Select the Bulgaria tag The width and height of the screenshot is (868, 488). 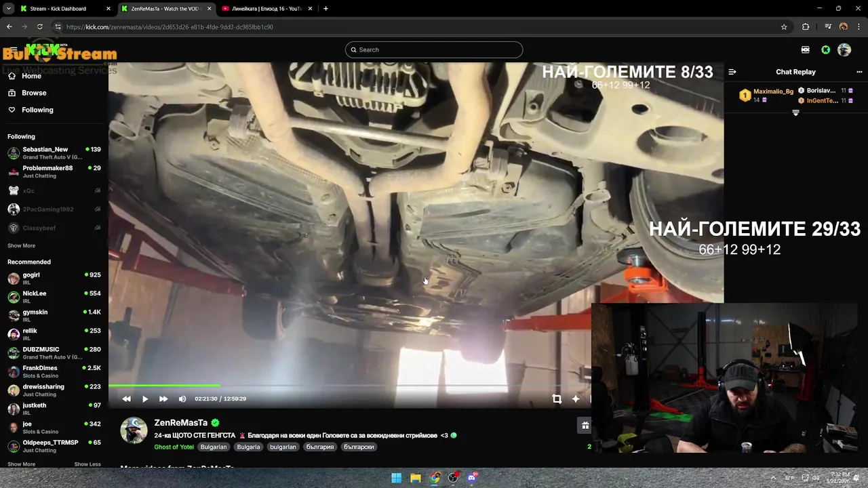(248, 447)
